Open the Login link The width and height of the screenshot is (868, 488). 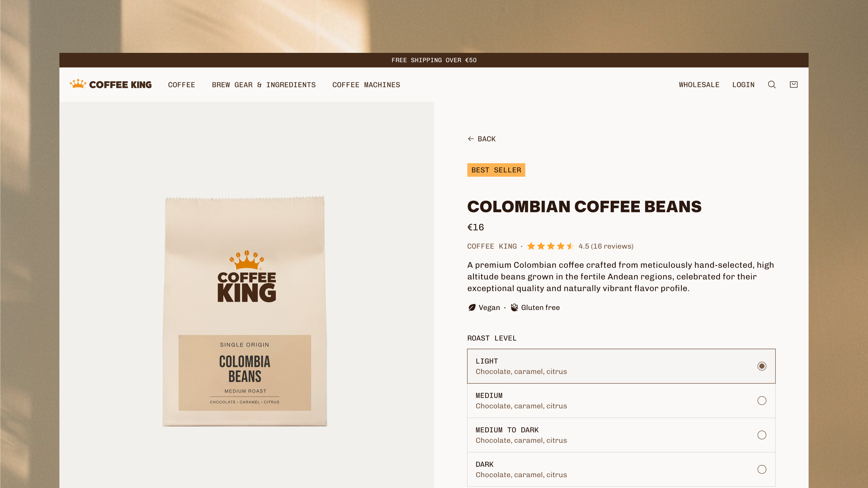click(743, 85)
